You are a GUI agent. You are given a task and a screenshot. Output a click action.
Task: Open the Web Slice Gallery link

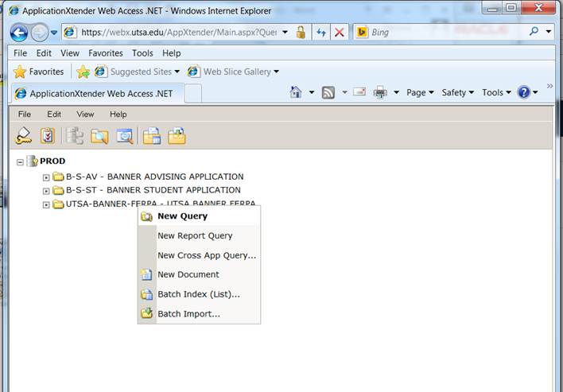(x=236, y=72)
